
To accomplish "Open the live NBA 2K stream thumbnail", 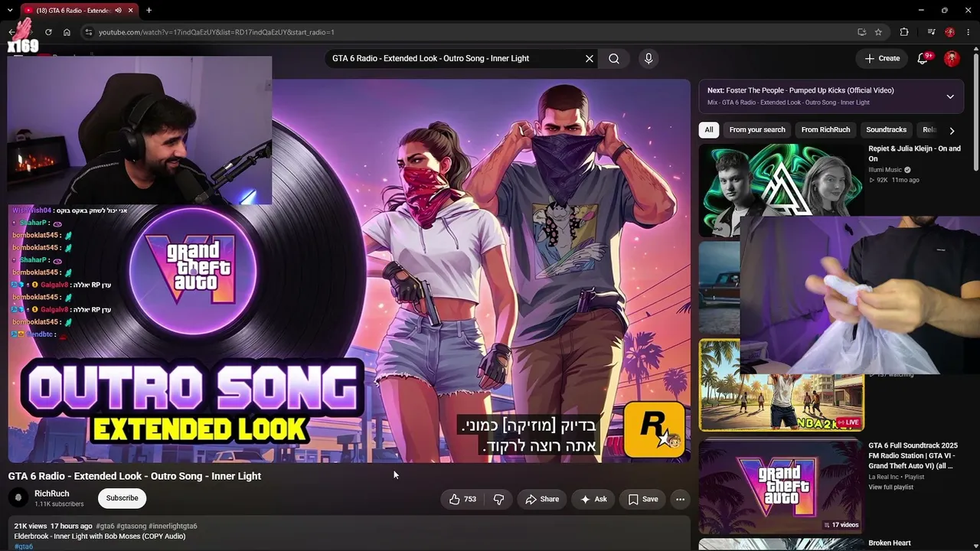I will 781,402.
